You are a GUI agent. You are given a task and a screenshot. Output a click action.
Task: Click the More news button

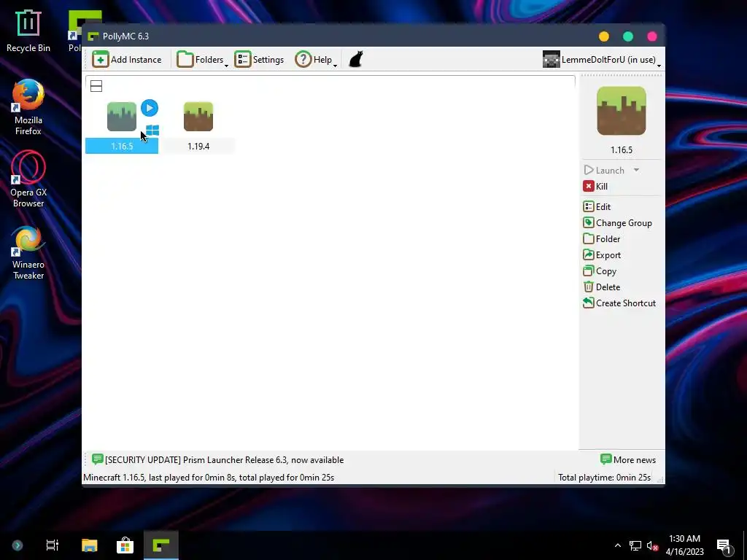[628, 459]
